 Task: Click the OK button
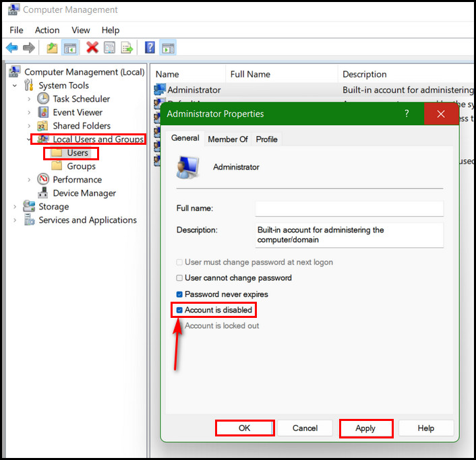pos(244,428)
